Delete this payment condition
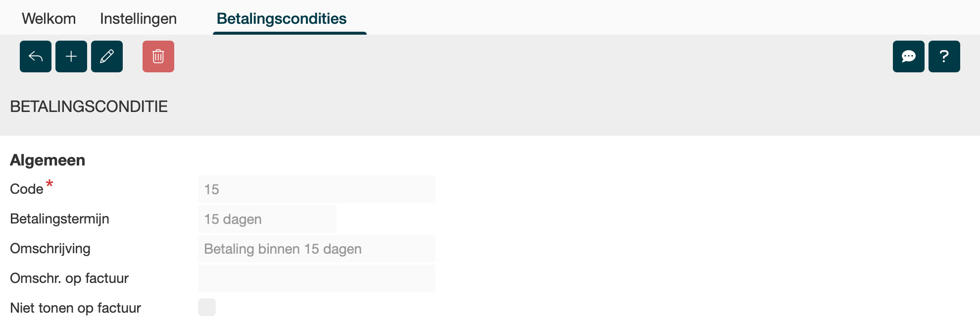Viewport: 980px width, 328px height. coord(158,56)
